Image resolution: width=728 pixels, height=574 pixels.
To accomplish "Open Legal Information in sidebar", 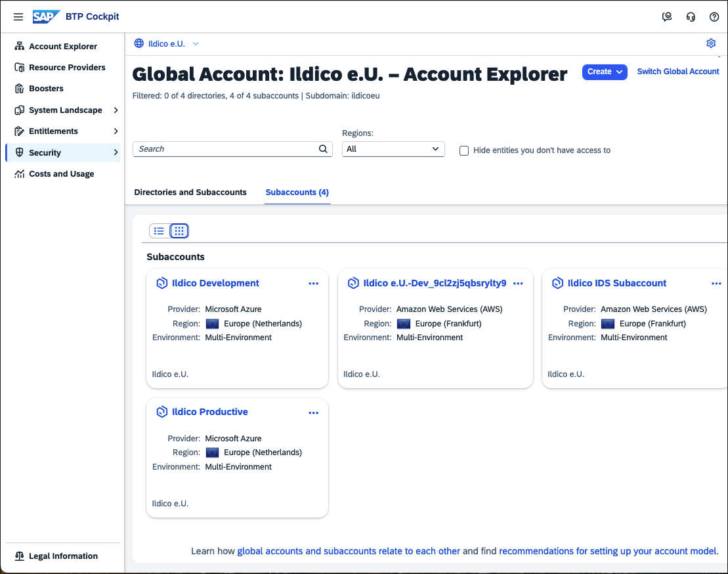I will pyautogui.click(x=62, y=556).
